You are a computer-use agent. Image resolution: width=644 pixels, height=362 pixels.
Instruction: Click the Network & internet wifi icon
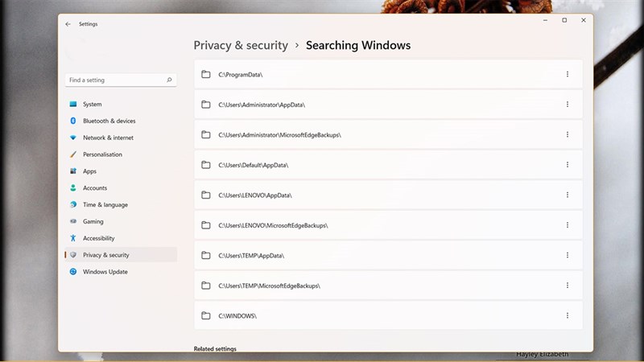point(73,138)
